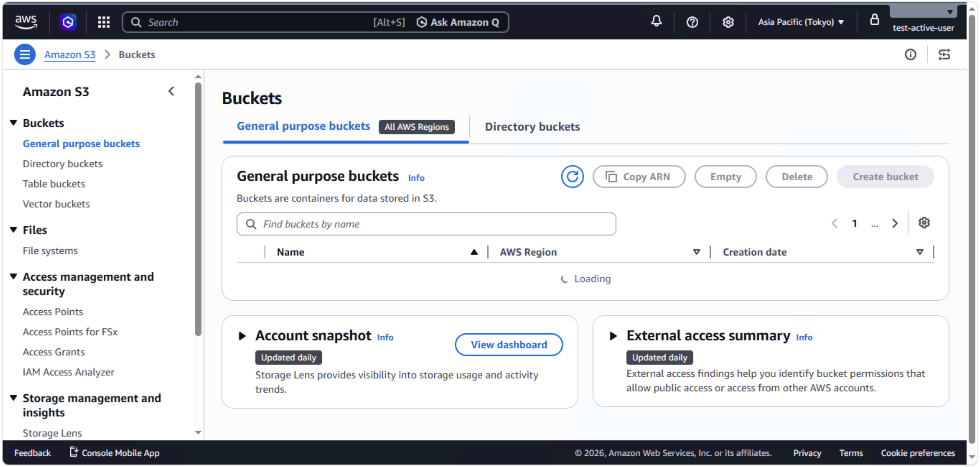Open Vector buckets in sidebar
This screenshot has height=467, width=980.
(x=56, y=204)
